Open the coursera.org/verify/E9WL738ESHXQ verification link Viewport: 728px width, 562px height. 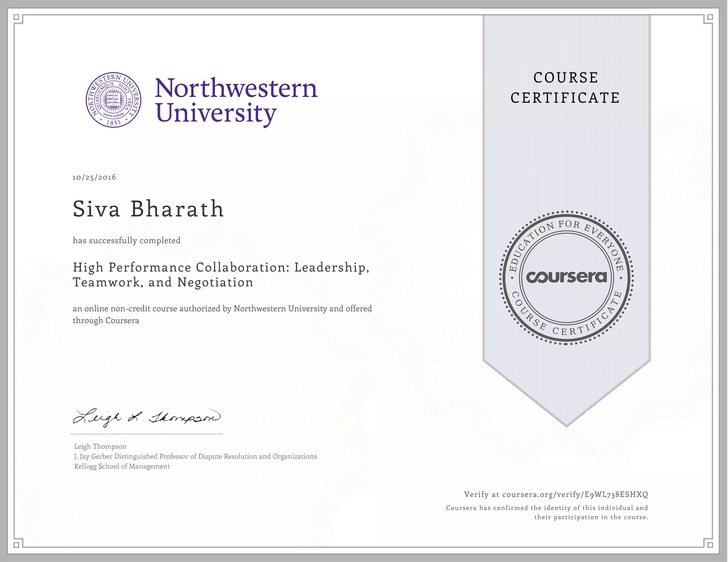pos(575,494)
